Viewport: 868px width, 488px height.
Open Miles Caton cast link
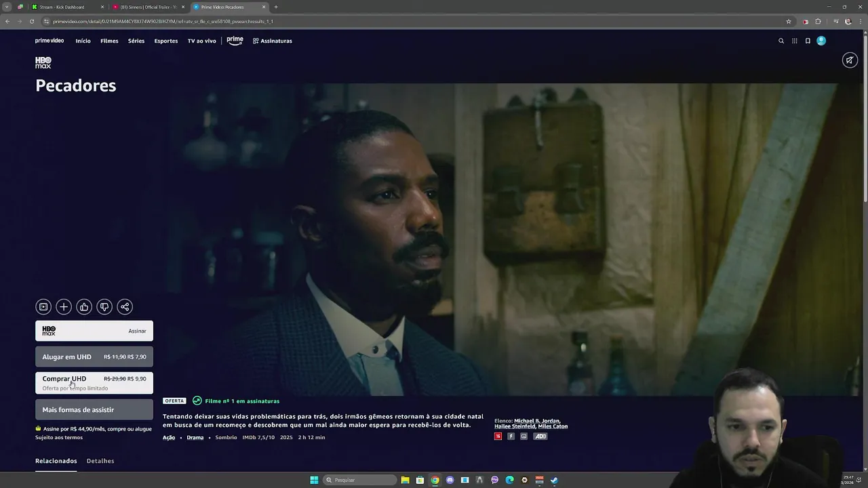(x=553, y=426)
